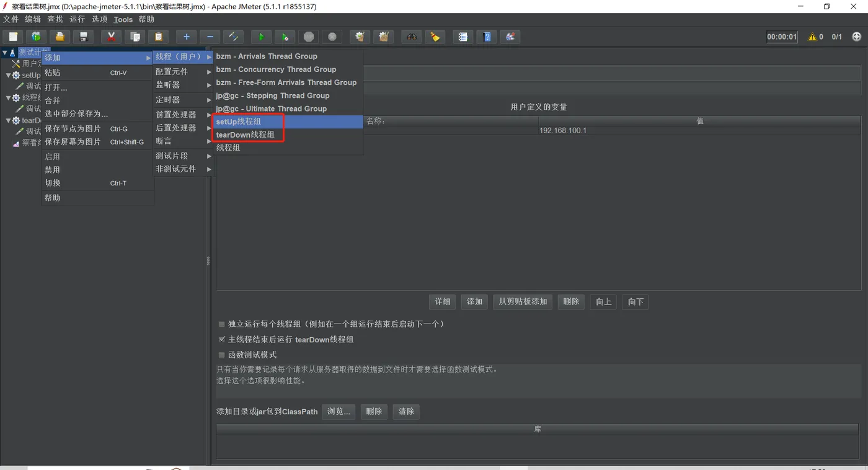
Task: Choose 选中部分保存为... in context menu
Action: click(97, 114)
